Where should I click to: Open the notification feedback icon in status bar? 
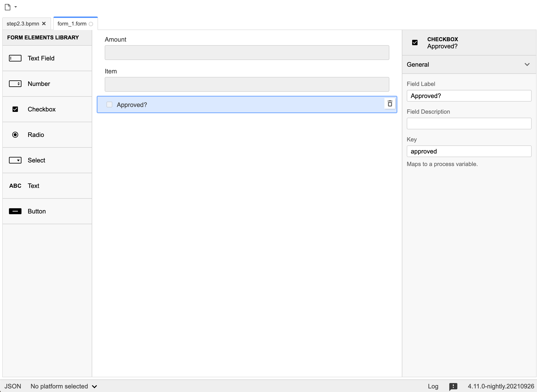click(453, 386)
